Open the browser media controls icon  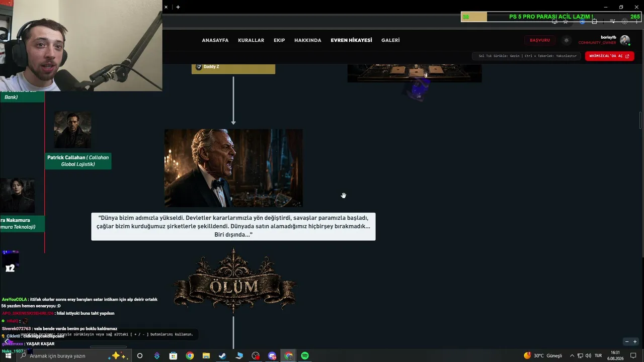[x=613, y=21]
